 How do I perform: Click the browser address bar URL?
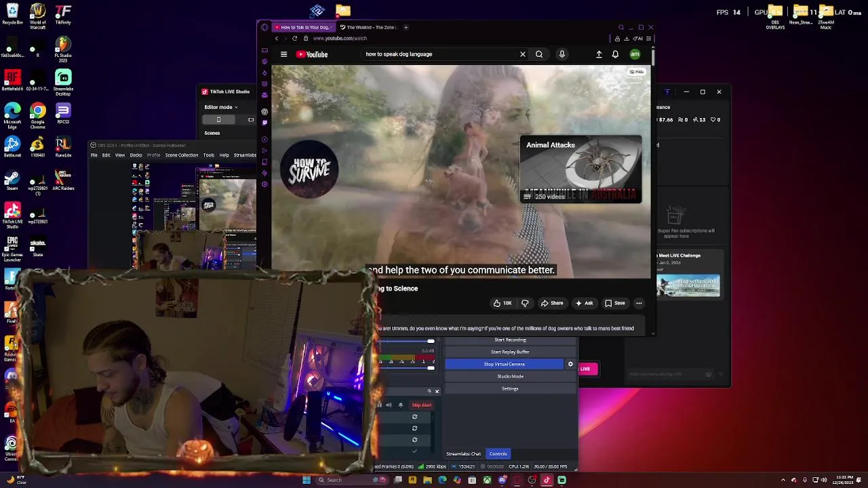(340, 38)
